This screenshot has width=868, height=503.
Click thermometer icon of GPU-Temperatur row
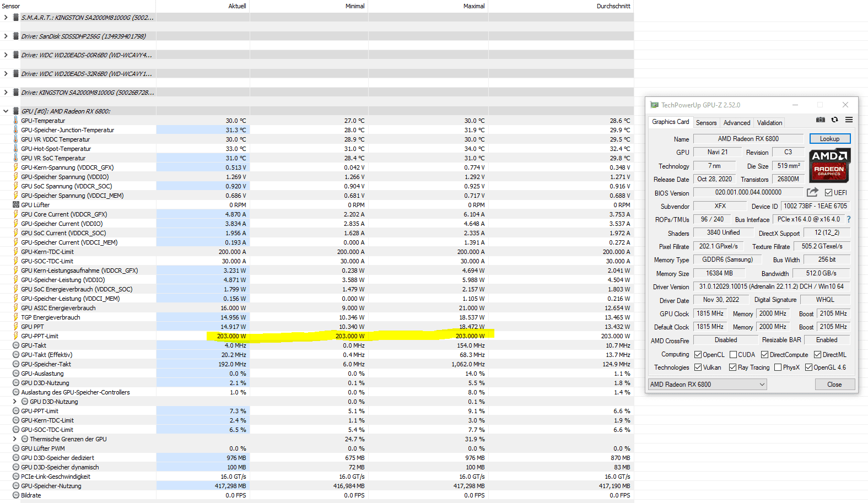pos(16,121)
